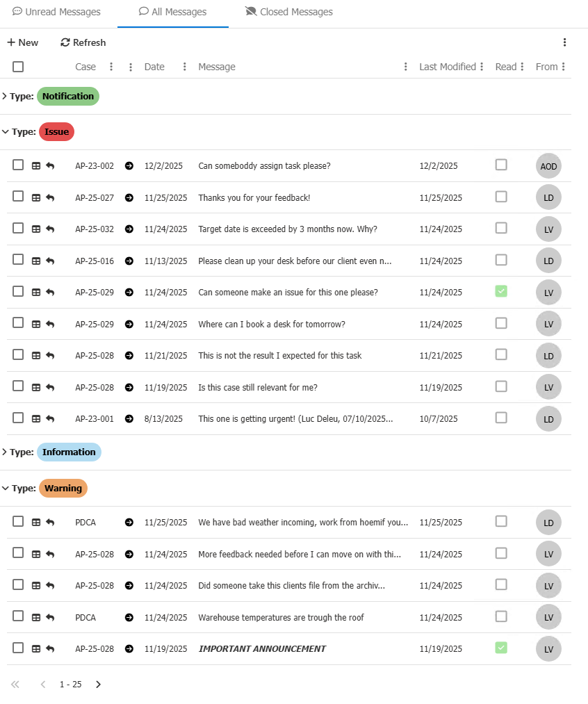Mark 'Thanks you for your feedback!' as read

pos(501,197)
